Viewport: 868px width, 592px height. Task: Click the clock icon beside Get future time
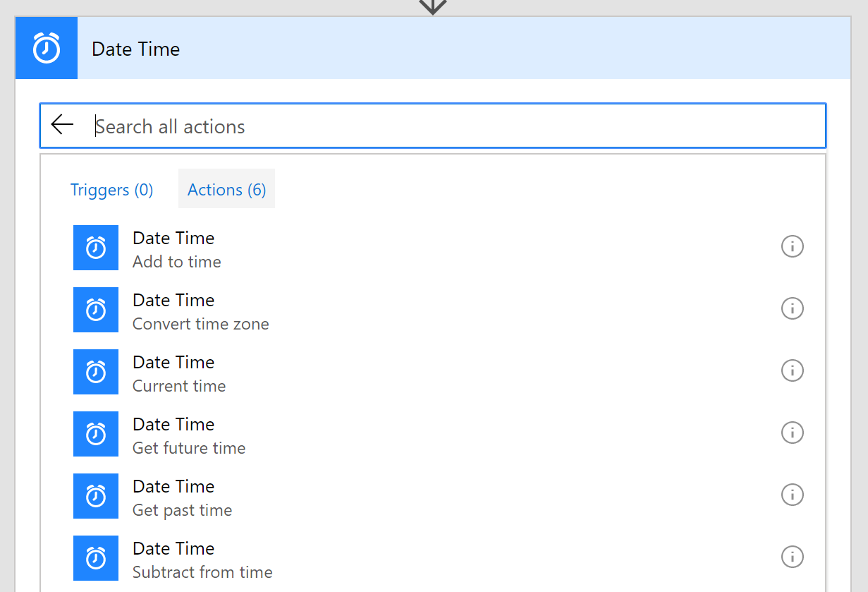(x=96, y=434)
